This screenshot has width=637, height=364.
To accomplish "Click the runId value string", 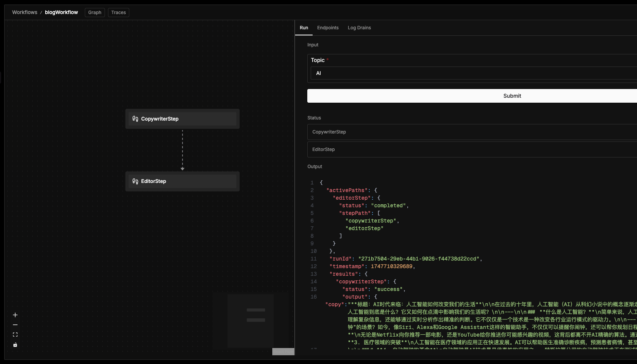I will coord(419,259).
